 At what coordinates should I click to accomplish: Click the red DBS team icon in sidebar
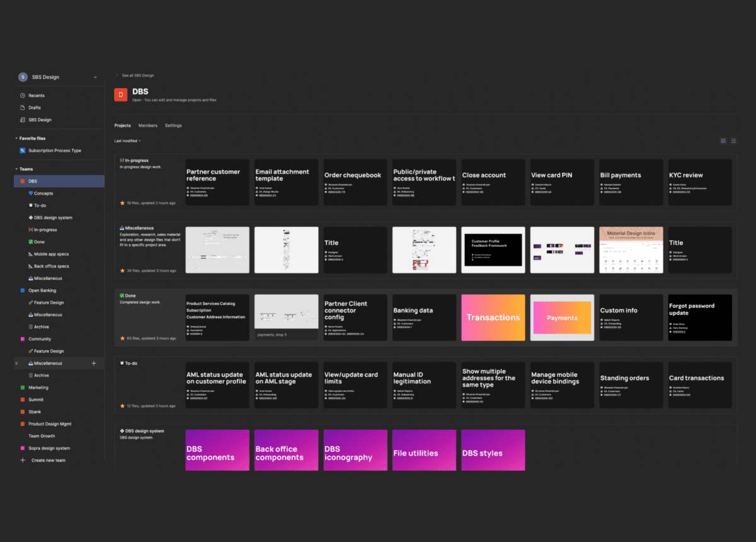pos(23,182)
